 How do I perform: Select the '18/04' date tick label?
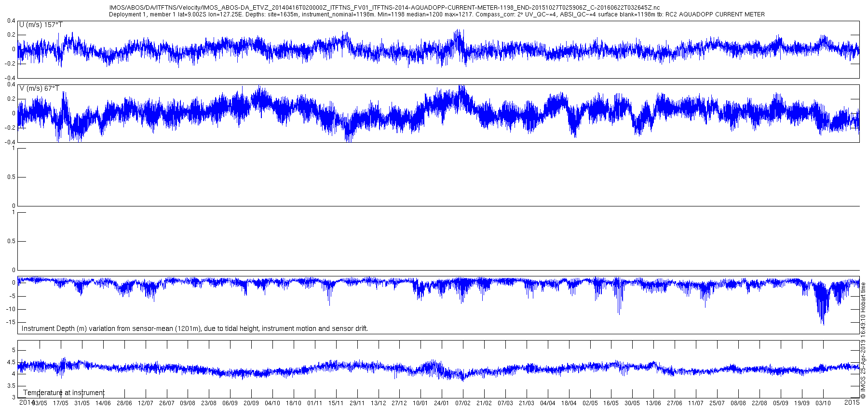[x=569, y=403]
